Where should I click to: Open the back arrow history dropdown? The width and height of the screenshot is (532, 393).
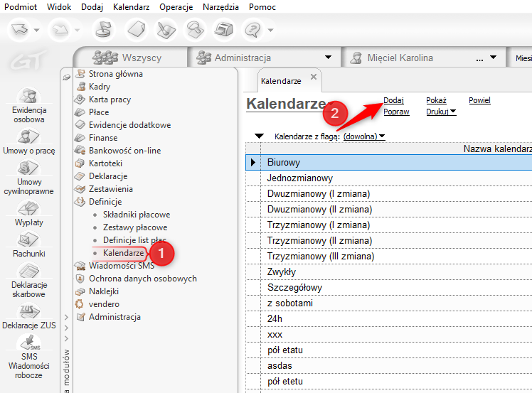(x=37, y=30)
